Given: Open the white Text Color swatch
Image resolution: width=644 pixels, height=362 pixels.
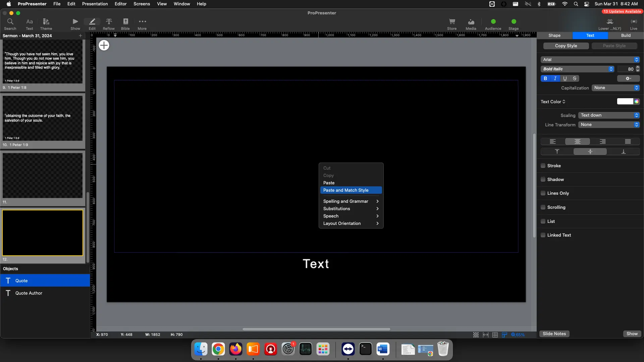Looking at the screenshot, I should tap(625, 102).
